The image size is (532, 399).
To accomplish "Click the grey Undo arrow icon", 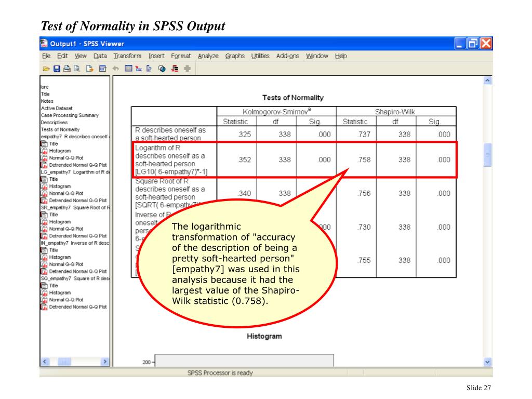I will [x=116, y=69].
